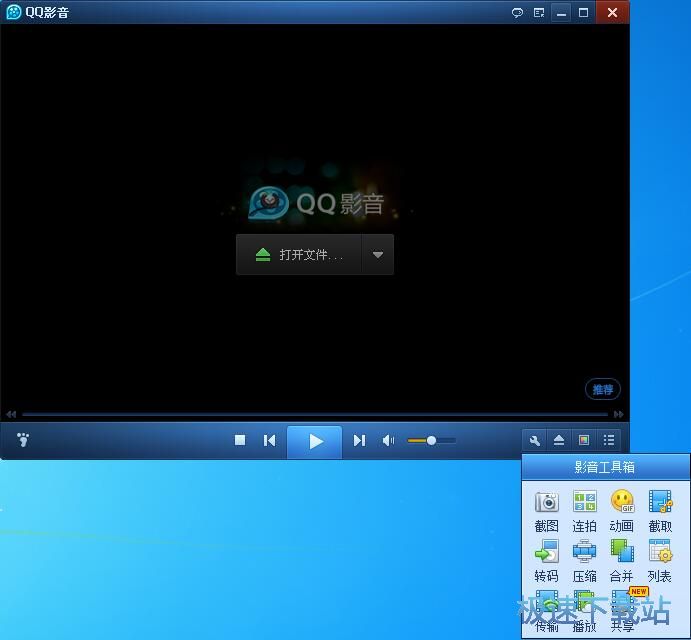The image size is (691, 640).
Task: Open the 传输 transfer tool
Action: [x=546, y=611]
